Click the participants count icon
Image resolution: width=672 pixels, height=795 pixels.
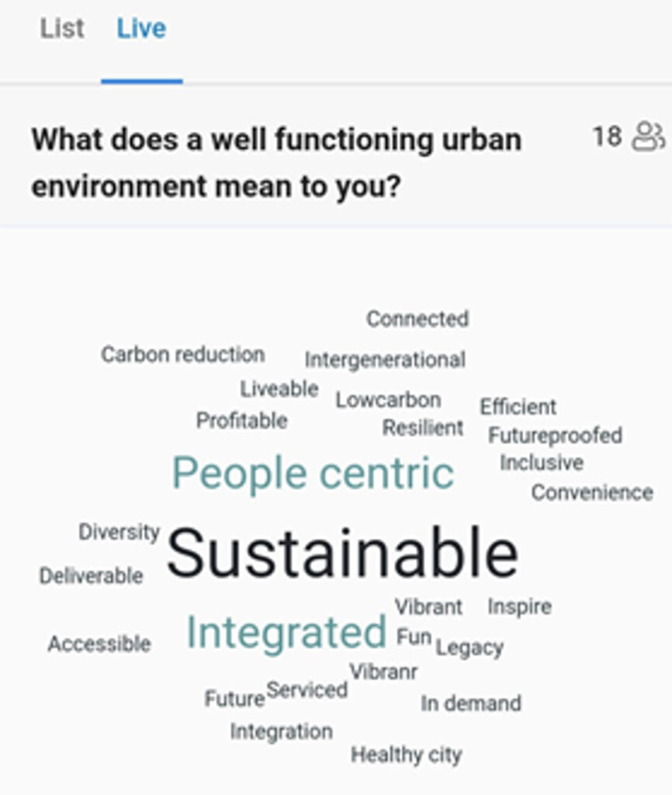tap(648, 137)
